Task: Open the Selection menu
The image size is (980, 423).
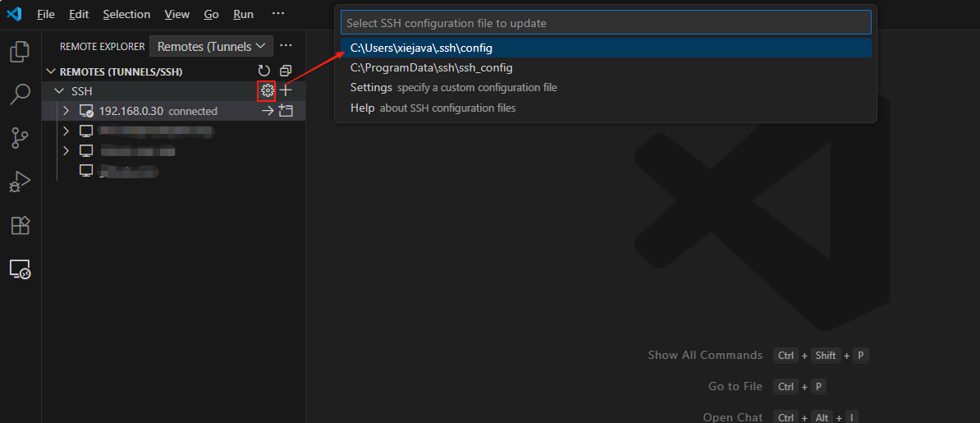Action: (x=126, y=14)
